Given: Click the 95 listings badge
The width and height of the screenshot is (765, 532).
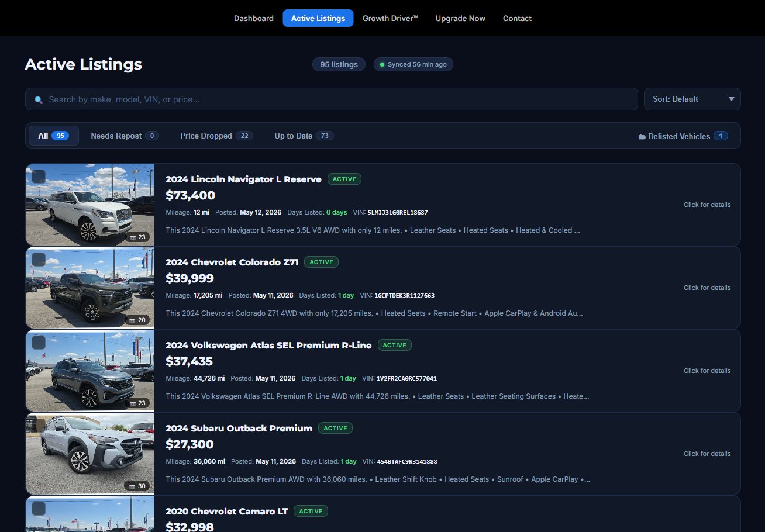Looking at the screenshot, I should [x=339, y=64].
